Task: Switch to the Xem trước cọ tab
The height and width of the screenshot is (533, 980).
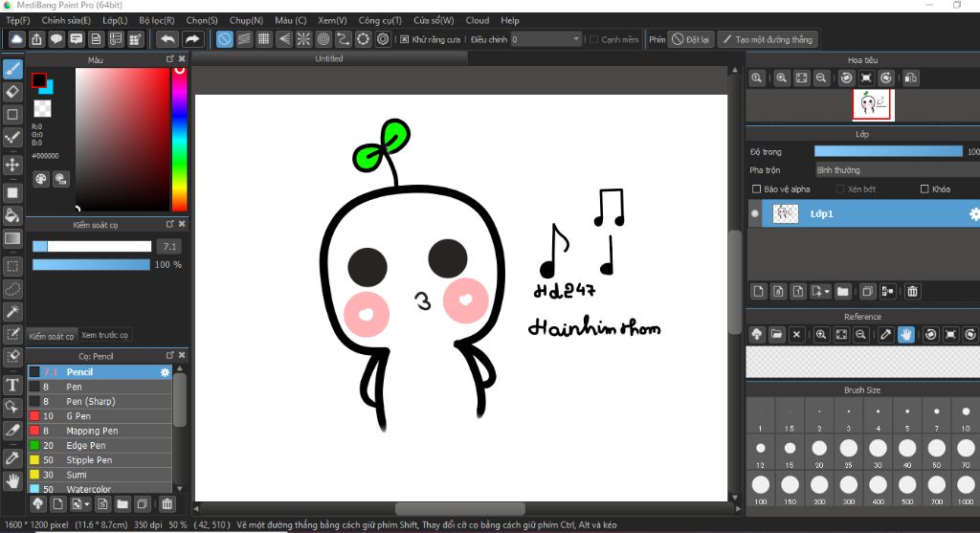Action: (104, 335)
